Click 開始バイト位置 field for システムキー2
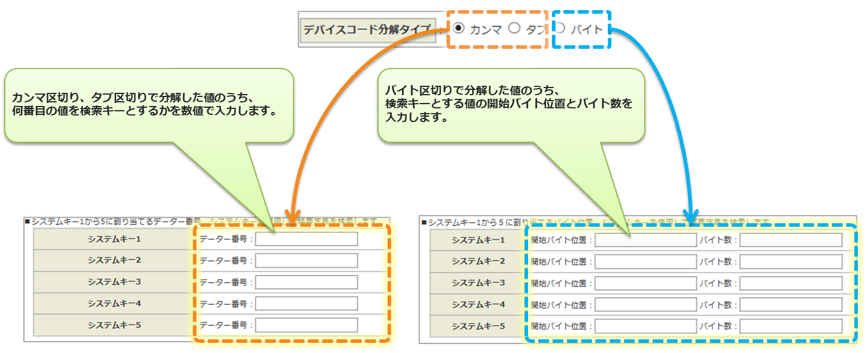 click(x=645, y=261)
